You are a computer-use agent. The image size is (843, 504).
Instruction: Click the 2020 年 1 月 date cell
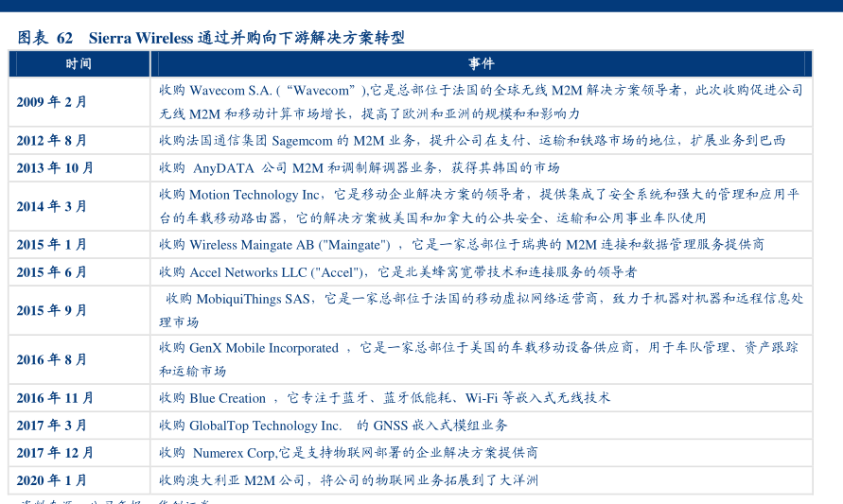click(52, 480)
